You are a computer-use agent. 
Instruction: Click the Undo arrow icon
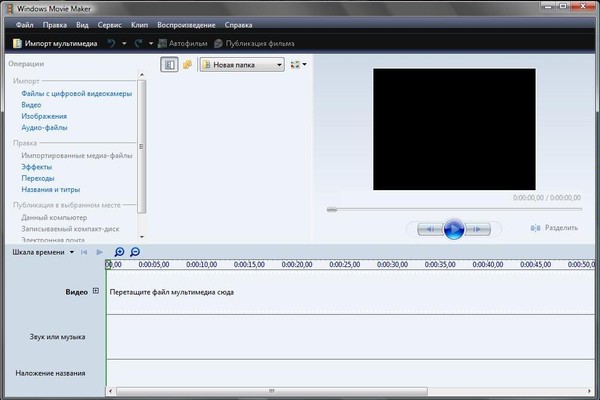(x=111, y=43)
